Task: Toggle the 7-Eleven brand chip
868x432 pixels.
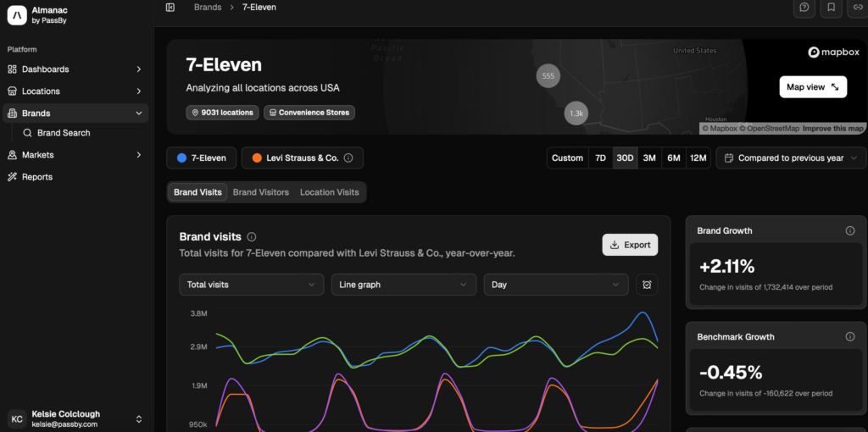Action: pyautogui.click(x=202, y=158)
